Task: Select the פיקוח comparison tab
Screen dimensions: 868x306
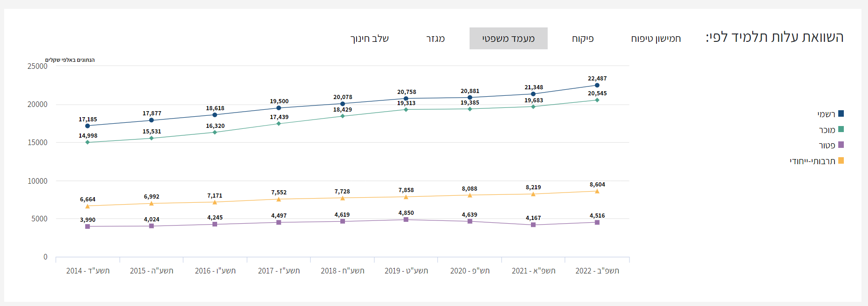Action: (583, 39)
